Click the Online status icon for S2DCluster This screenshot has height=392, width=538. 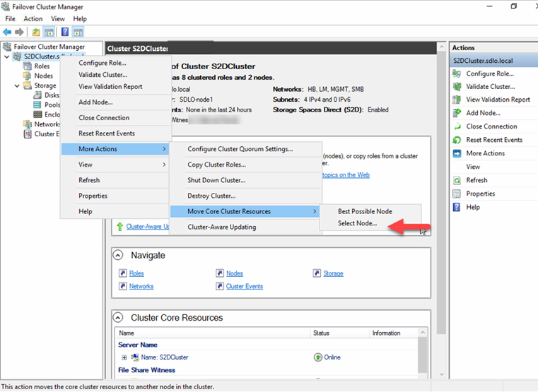[x=317, y=357]
